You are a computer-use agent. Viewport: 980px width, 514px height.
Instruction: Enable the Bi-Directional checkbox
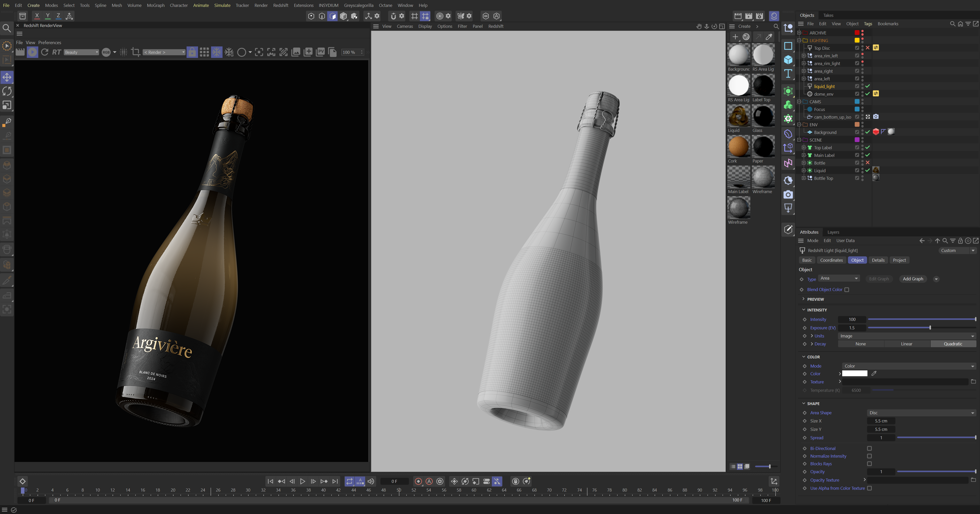[x=869, y=449]
